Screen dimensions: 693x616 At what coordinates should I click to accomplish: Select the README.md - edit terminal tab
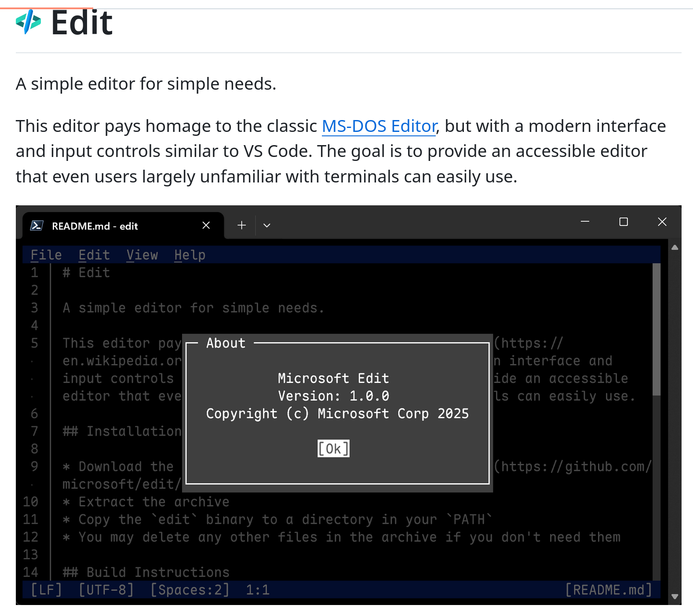[123, 226]
